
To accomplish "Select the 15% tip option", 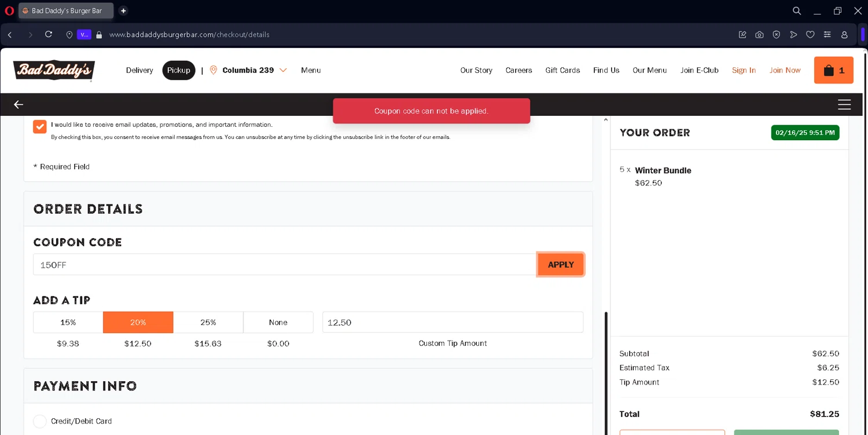I will click(68, 322).
